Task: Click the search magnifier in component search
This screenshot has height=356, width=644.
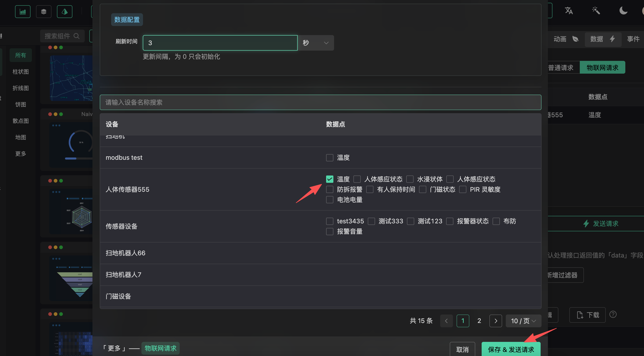Action: (x=77, y=36)
